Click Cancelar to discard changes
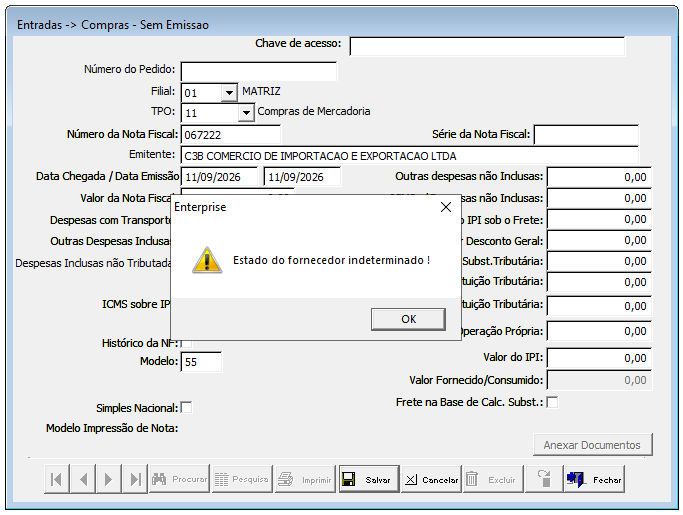The width and height of the screenshot is (683, 515). (x=431, y=479)
